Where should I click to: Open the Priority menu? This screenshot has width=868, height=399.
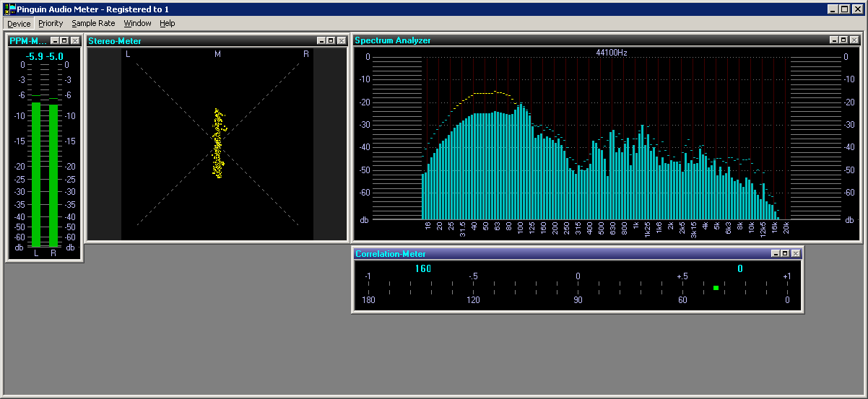(x=51, y=23)
